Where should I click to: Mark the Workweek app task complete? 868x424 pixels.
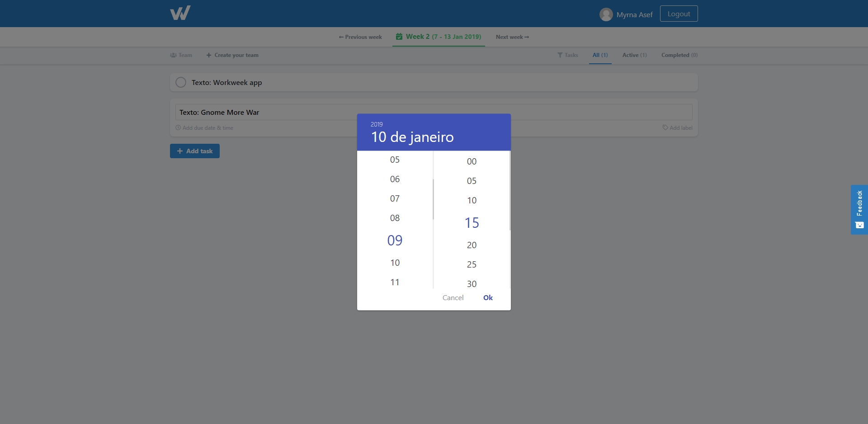coord(180,82)
